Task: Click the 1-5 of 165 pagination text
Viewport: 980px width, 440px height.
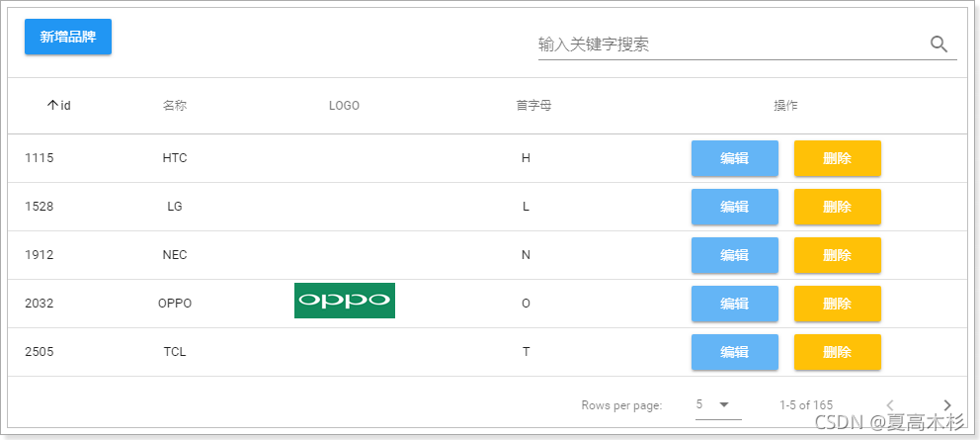Action: coord(806,405)
